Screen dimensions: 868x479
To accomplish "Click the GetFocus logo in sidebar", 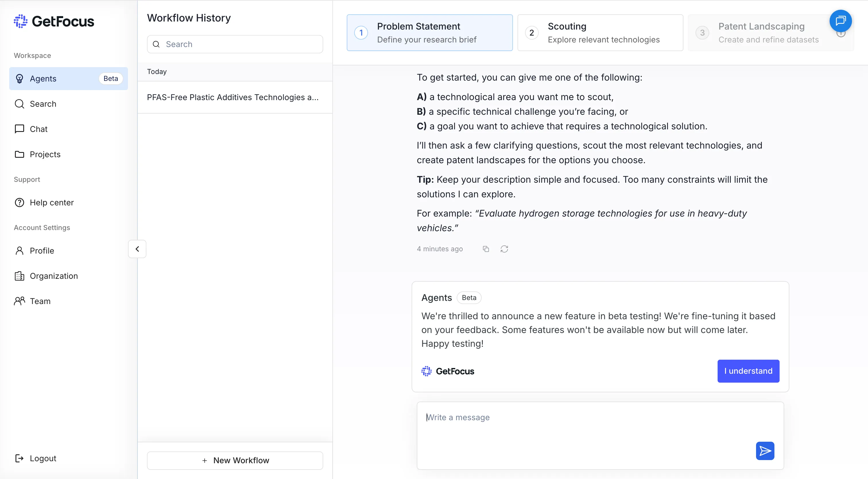I will (54, 21).
